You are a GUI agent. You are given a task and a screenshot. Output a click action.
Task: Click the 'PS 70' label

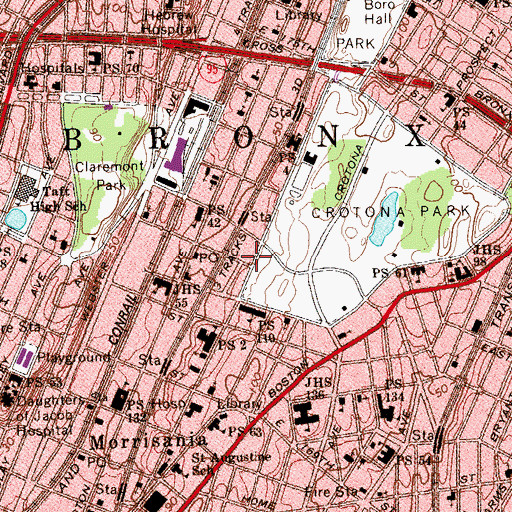tap(121, 68)
